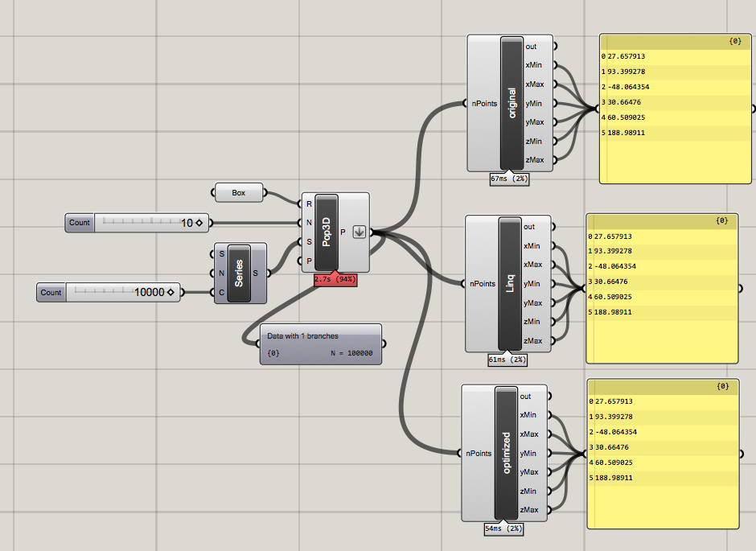Click the 54ms (2%) profiler label
Viewport: 756px width, 551px height.
coord(503,528)
